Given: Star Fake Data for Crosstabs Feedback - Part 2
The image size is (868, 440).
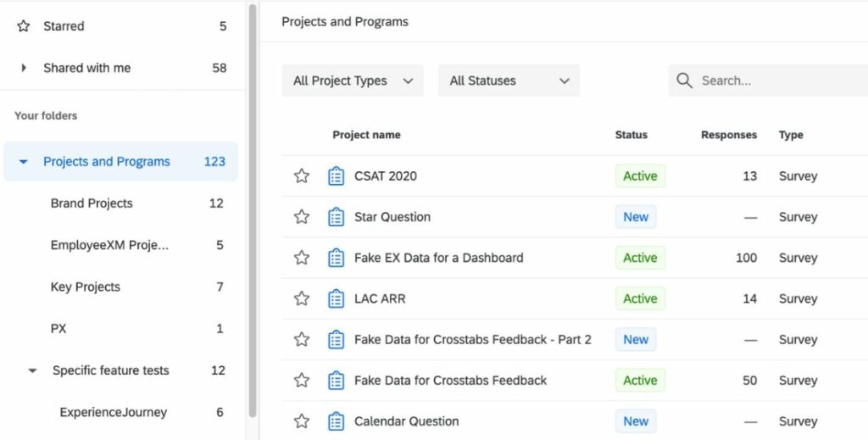Looking at the screenshot, I should tap(302, 339).
